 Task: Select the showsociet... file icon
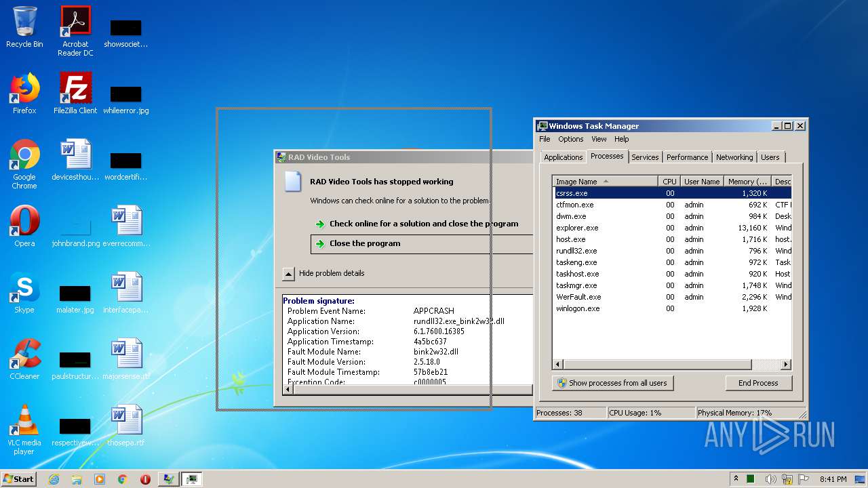tap(126, 33)
